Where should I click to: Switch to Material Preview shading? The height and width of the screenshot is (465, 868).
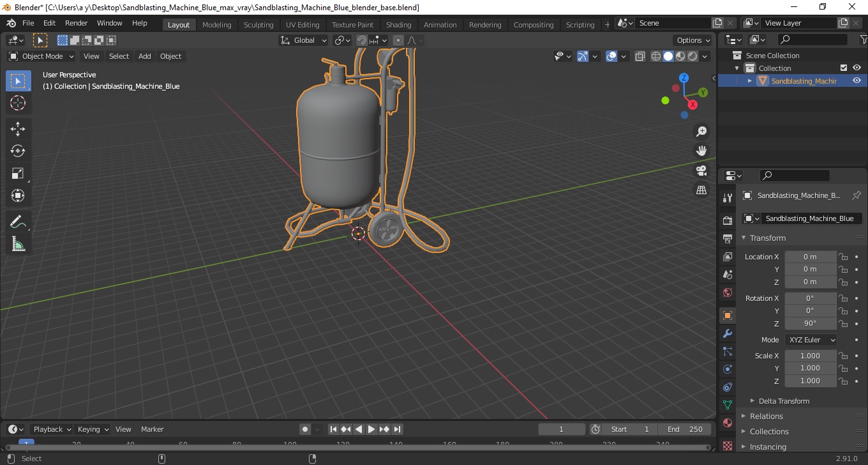[680, 56]
